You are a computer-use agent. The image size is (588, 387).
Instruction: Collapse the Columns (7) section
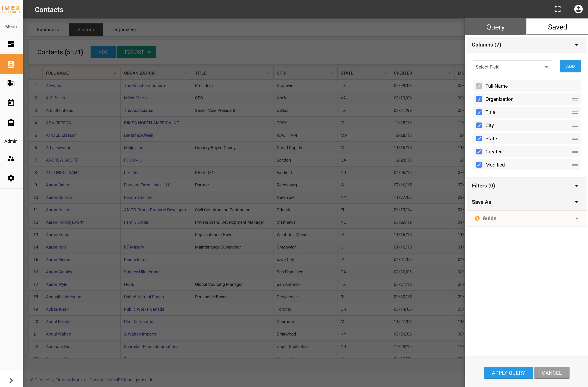click(x=577, y=45)
